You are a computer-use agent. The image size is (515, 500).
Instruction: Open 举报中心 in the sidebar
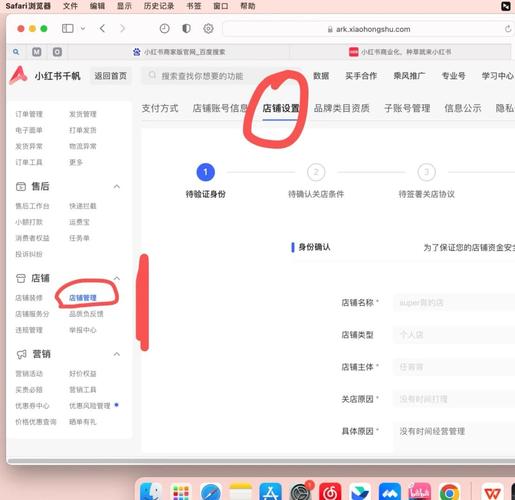[83, 330]
